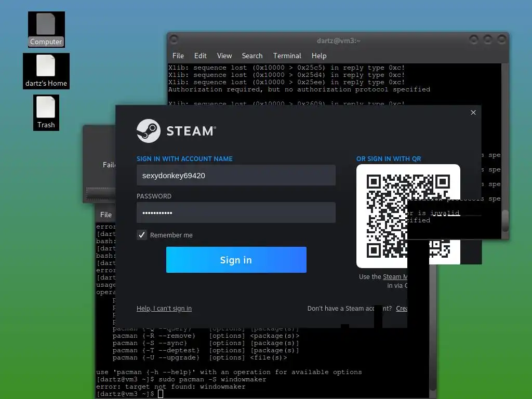The height and width of the screenshot is (399, 532).
Task: Focus the Steam password field
Action: pyautogui.click(x=236, y=212)
